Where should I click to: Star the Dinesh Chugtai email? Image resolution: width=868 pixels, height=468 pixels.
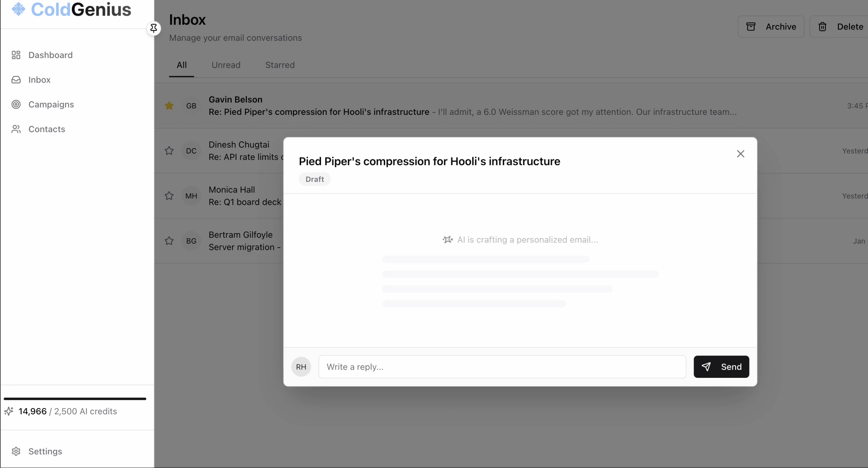169,151
